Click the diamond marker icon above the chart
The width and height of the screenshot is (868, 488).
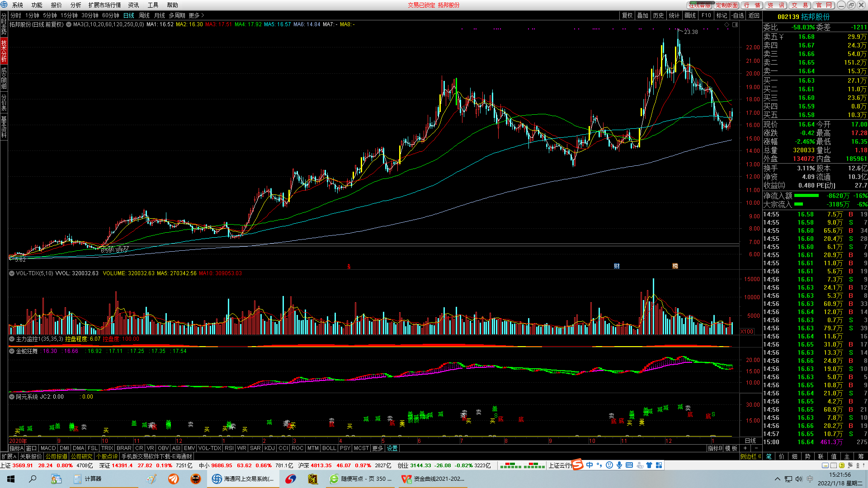[x=727, y=25]
